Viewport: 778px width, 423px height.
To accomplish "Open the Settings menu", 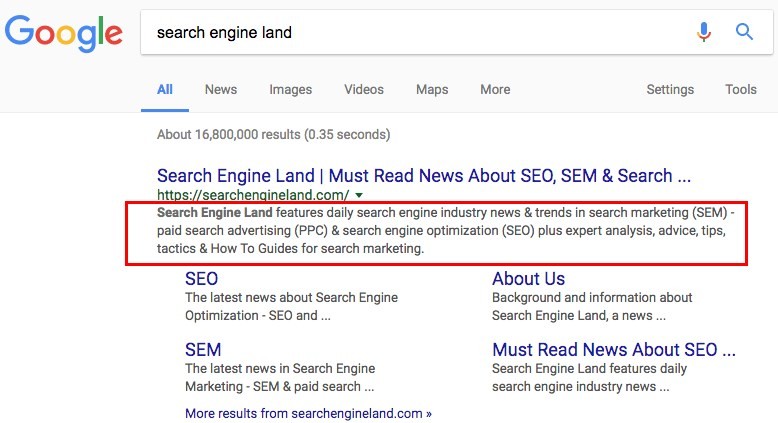I will click(670, 89).
